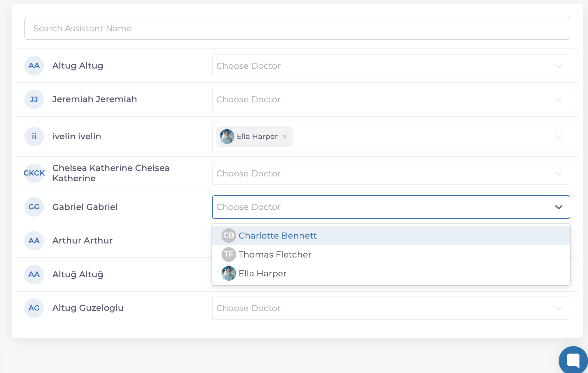Click the JJ avatar for Jeremiah Jeremiah

[34, 99]
